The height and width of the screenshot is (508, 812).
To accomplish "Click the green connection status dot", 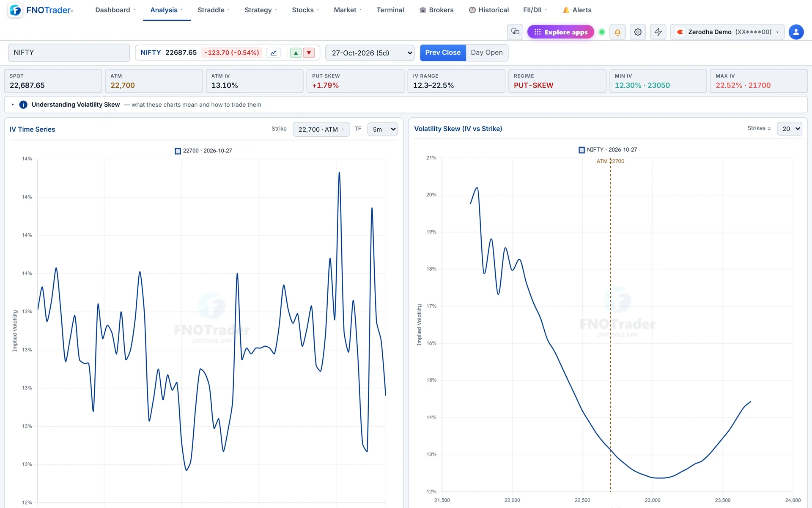I will click(602, 32).
